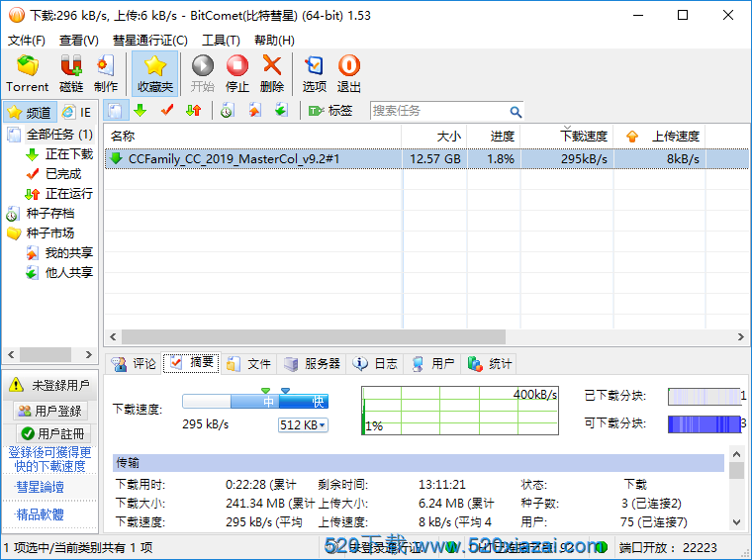Open the 精品軟體 link

(41, 514)
